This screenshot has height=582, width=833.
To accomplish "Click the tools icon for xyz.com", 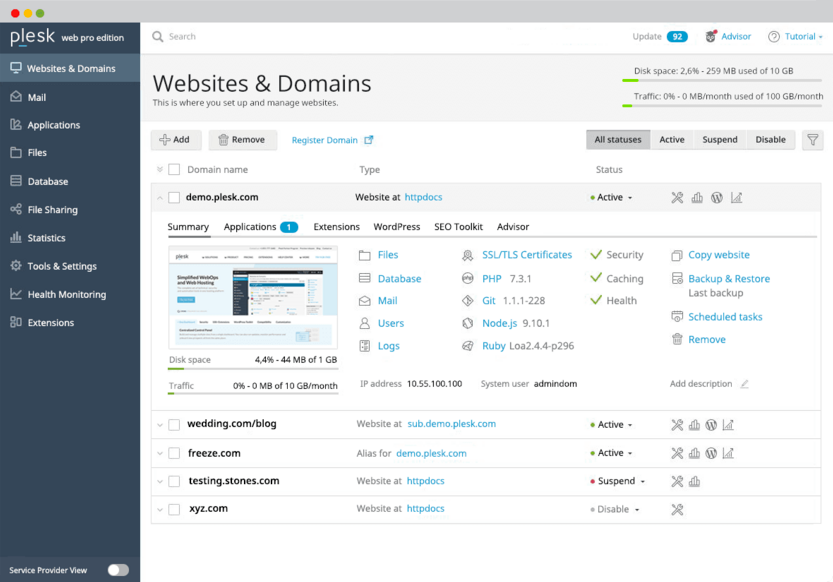I will 677,509.
